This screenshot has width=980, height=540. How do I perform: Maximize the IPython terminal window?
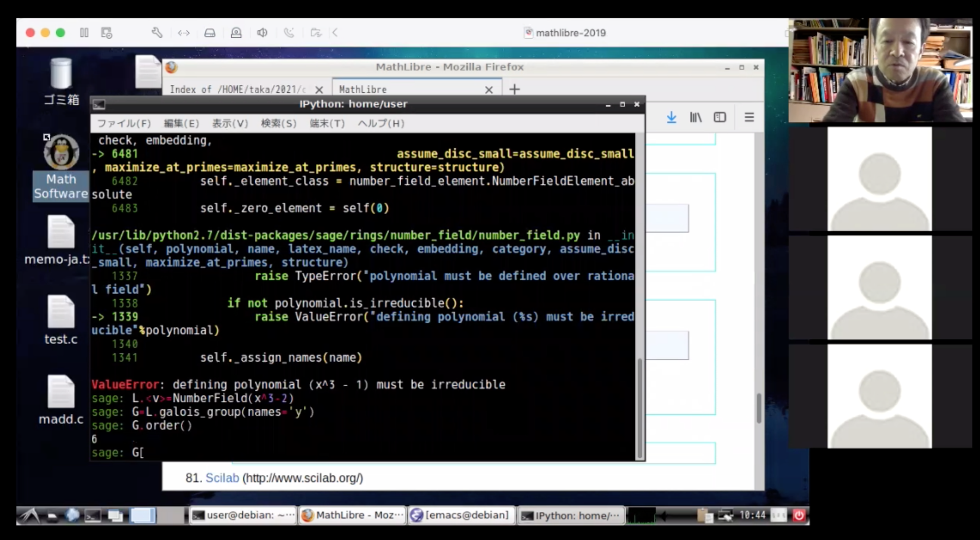(x=622, y=105)
